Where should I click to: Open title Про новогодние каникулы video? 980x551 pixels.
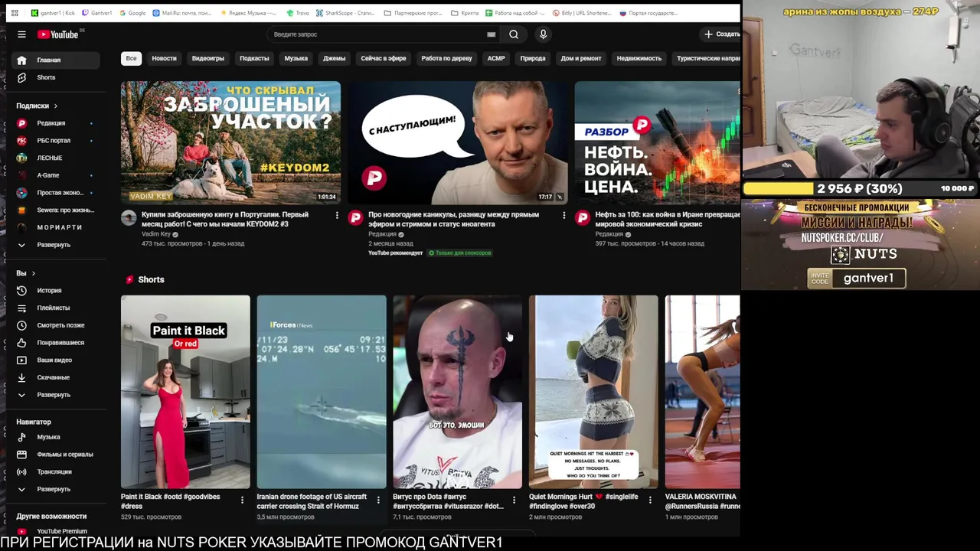pos(453,220)
